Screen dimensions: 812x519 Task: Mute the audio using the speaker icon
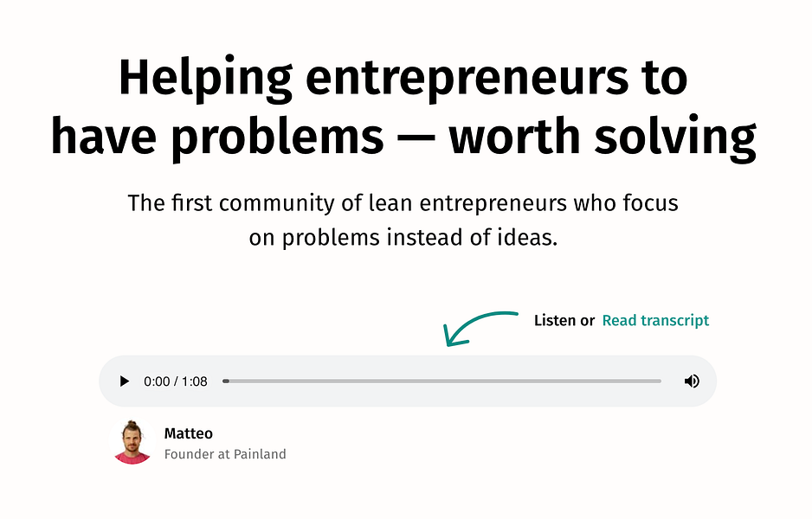coord(692,381)
